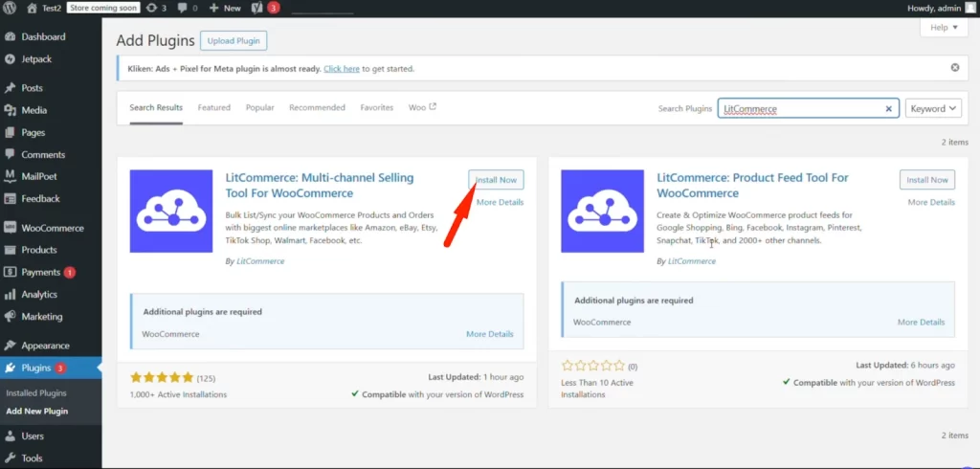980x469 pixels.
Task: Open the updates icon showing 3
Action: pos(156,8)
